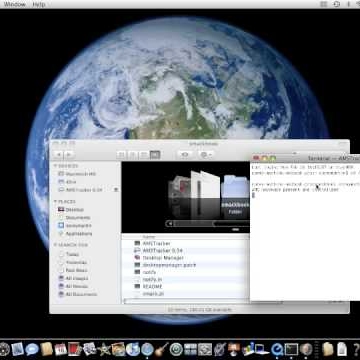Open iTunes from the Dock
This screenshot has width=360, height=360.
[133, 349]
